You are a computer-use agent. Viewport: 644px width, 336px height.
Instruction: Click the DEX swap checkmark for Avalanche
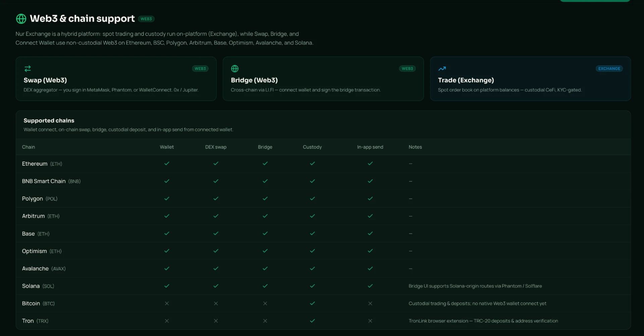click(x=216, y=268)
